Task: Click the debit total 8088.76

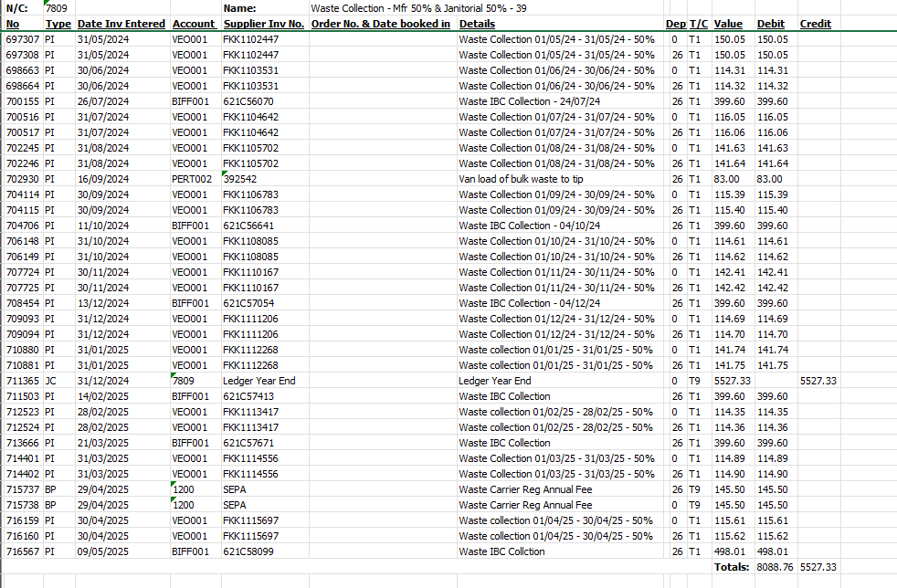Action: (776, 567)
